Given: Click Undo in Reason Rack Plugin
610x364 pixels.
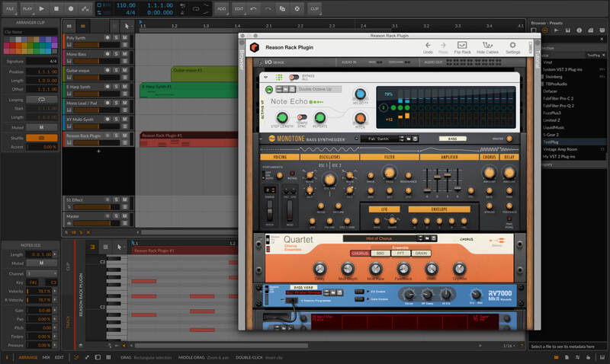Looking at the screenshot, I should click(428, 47).
